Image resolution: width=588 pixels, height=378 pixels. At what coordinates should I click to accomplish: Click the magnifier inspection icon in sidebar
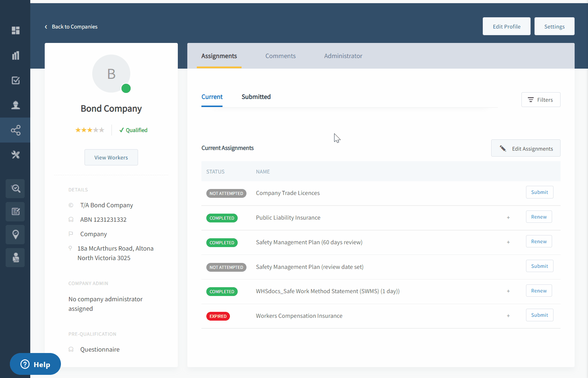coord(15,189)
